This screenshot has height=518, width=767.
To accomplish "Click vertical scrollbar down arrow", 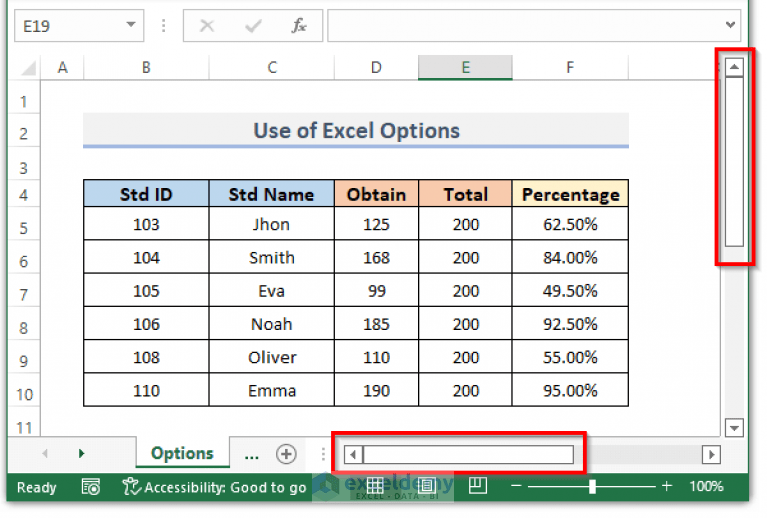I will [736, 430].
